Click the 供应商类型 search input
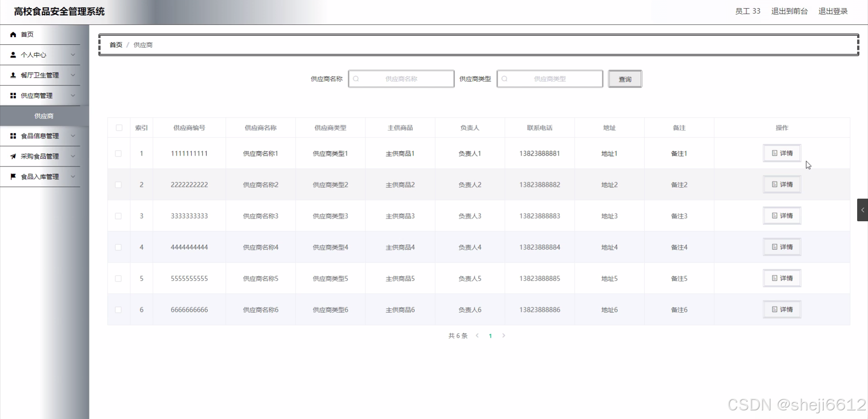This screenshot has height=419, width=868. pos(550,79)
